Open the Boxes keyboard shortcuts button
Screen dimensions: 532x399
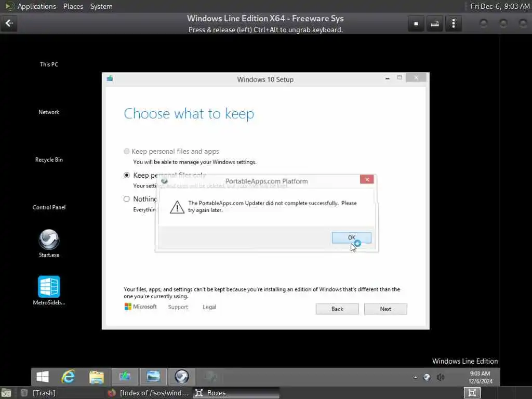tap(435, 24)
